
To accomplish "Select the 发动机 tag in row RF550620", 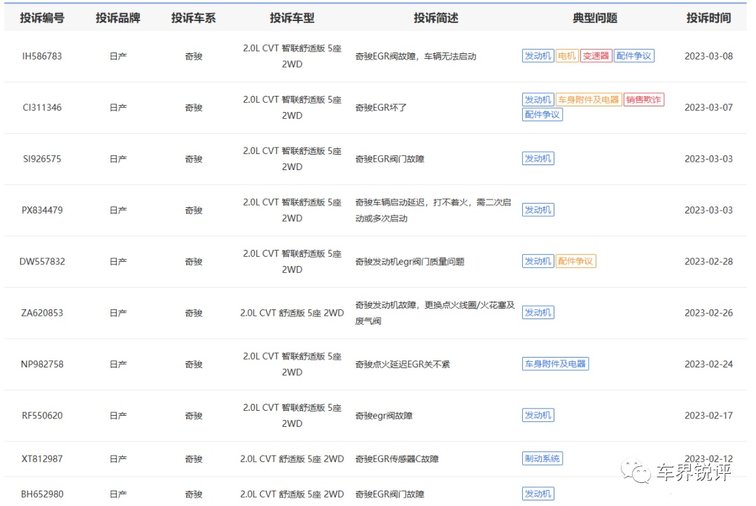I will tap(538, 416).
